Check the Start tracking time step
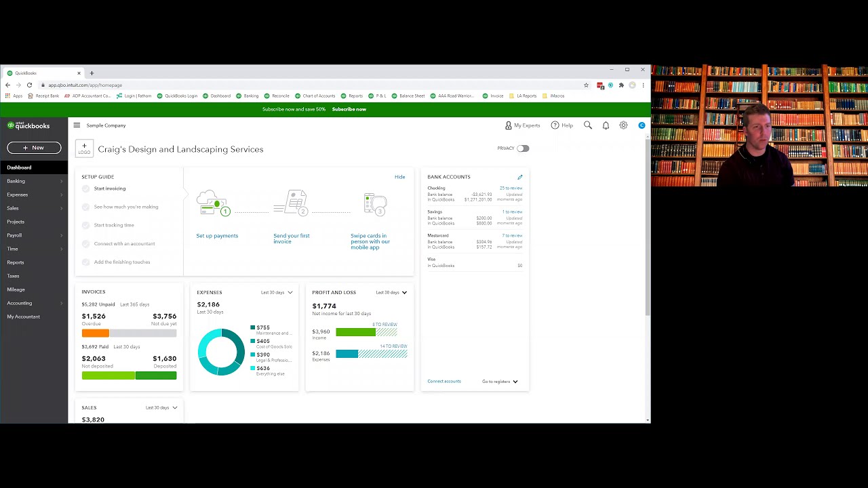Screen dimensions: 868x488 [x=85, y=225]
